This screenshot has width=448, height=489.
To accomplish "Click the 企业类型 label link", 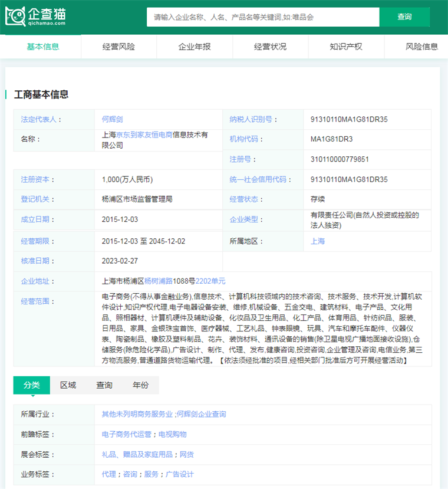I will click(x=244, y=219).
